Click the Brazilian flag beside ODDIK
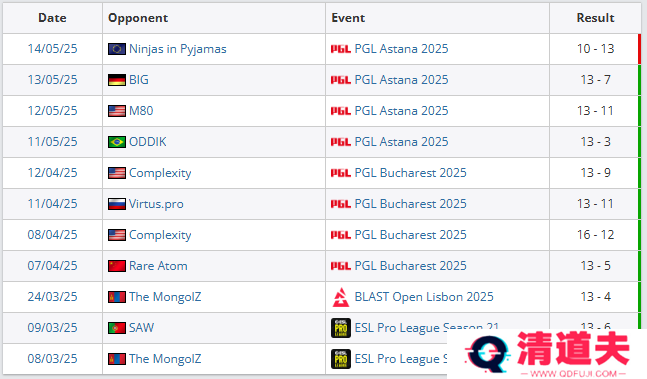This screenshot has width=647, height=379. (117, 142)
